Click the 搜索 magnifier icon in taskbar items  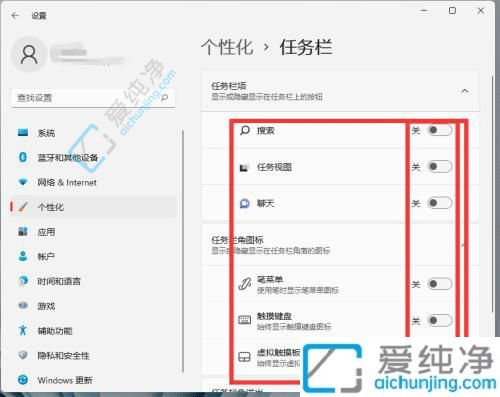pos(245,130)
